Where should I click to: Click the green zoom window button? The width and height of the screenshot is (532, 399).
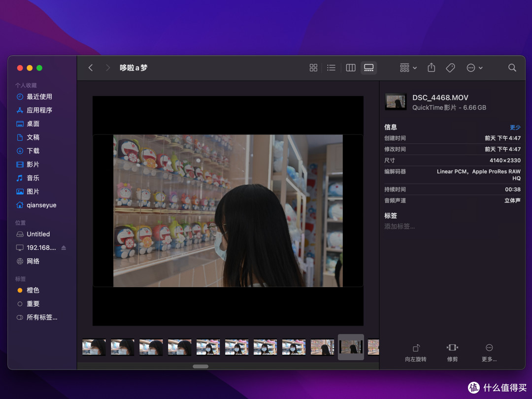coord(39,68)
